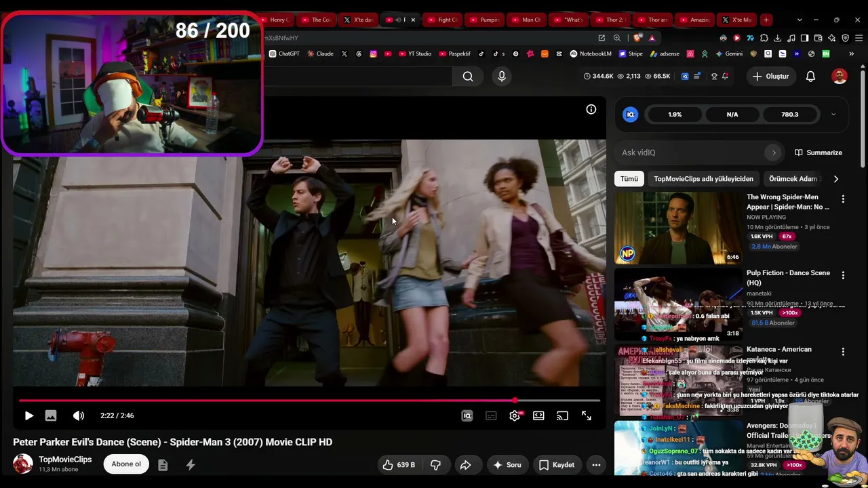The width and height of the screenshot is (868, 488).
Task: Switch to the 'Amazing' browser tab
Action: (x=694, y=20)
